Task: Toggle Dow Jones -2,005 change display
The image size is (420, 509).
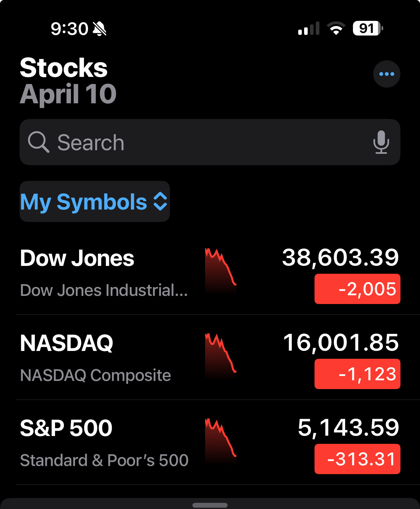Action: tap(357, 289)
